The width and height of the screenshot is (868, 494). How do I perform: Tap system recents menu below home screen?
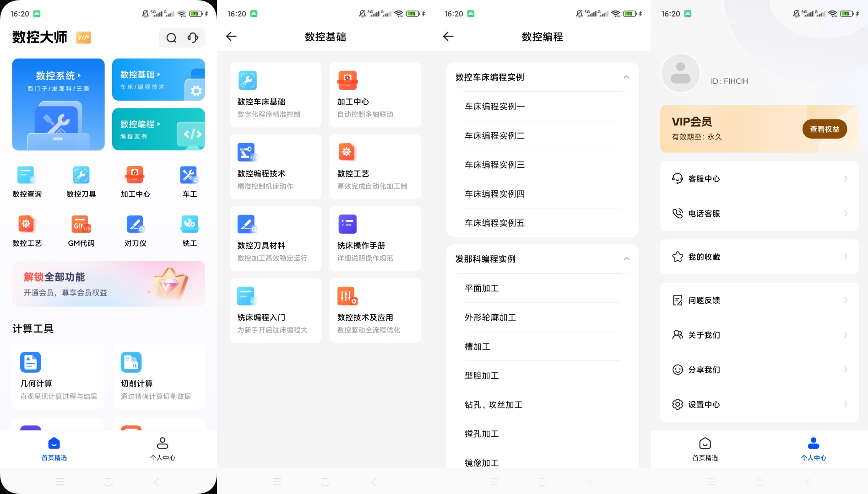[60, 481]
